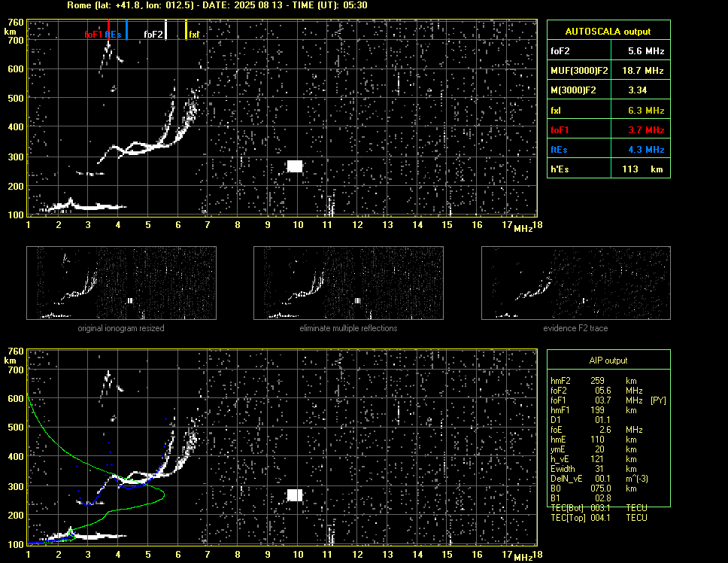Click the D1 01.1 row
728x563 pixels.
pyautogui.click(x=581, y=420)
